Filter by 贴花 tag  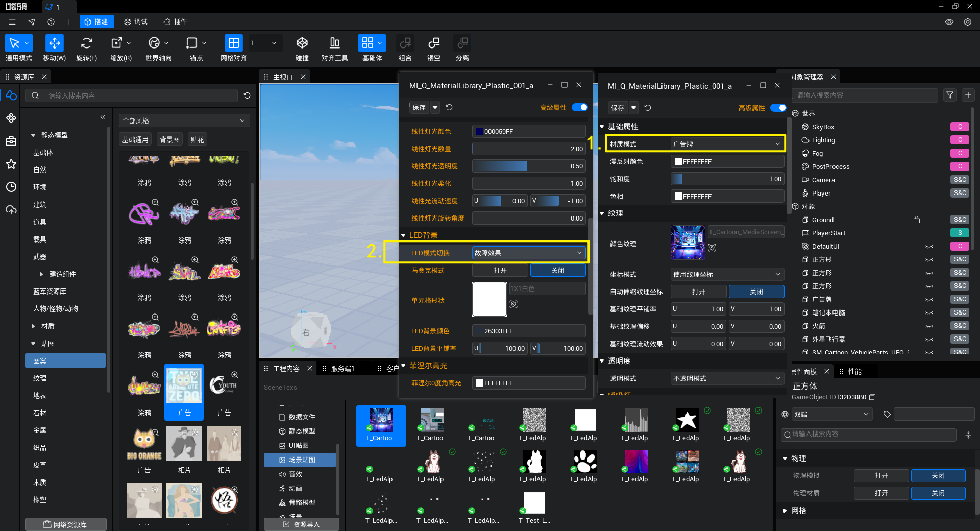tap(197, 139)
